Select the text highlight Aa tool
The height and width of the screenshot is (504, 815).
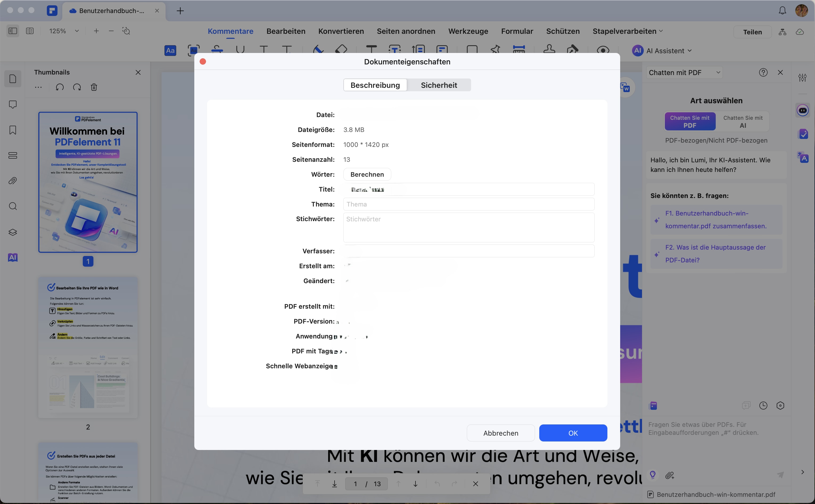170,50
